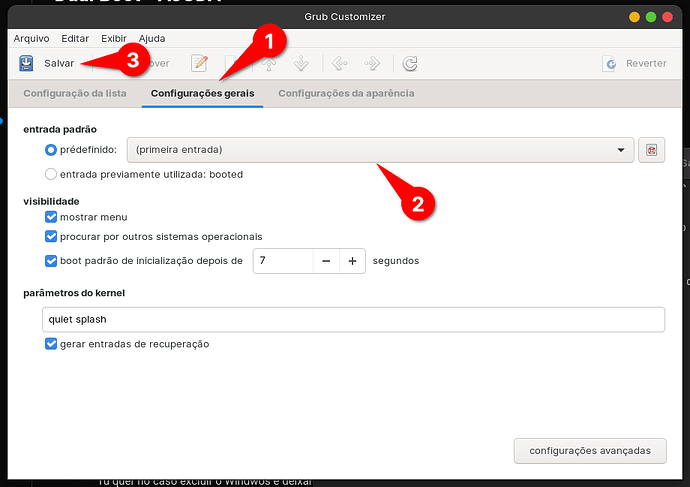
Task: Click the Reverter icon
Action: point(609,63)
